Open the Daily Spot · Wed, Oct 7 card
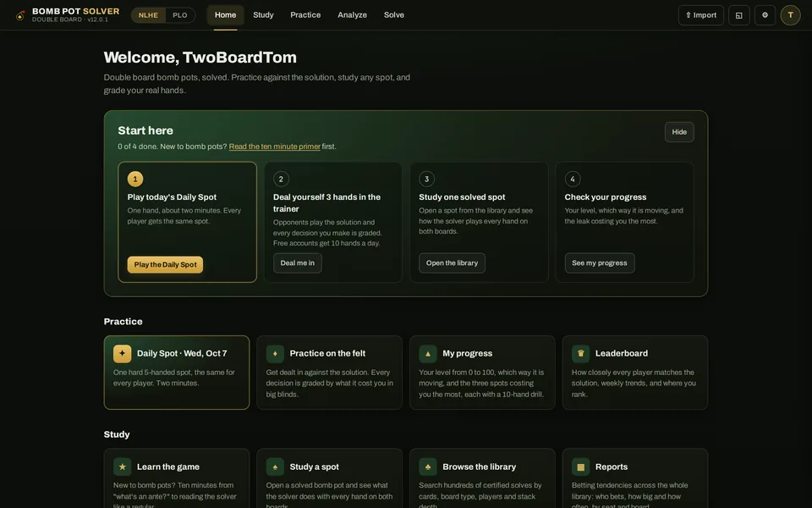The height and width of the screenshot is (508, 812). [x=177, y=373]
